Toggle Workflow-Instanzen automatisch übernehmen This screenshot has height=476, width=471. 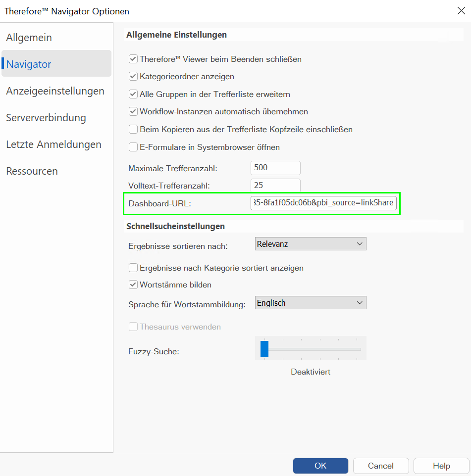click(x=133, y=111)
